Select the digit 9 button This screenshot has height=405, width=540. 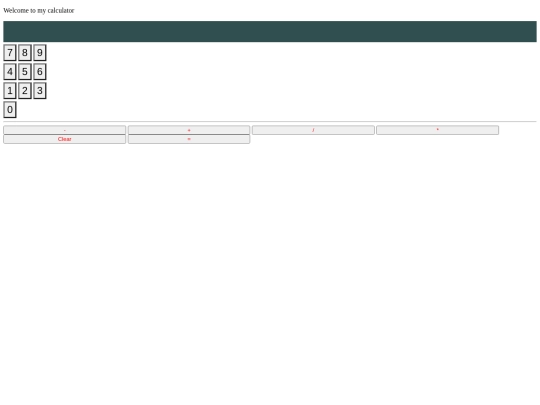pos(40,53)
